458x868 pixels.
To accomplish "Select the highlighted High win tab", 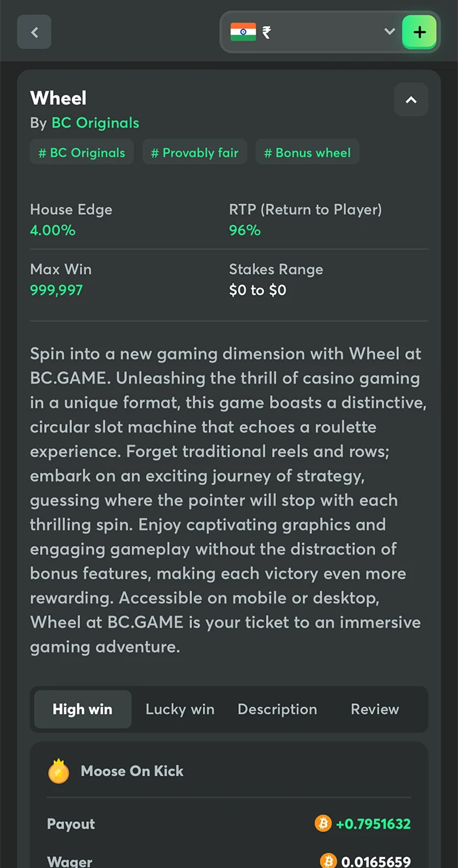I will [82, 709].
